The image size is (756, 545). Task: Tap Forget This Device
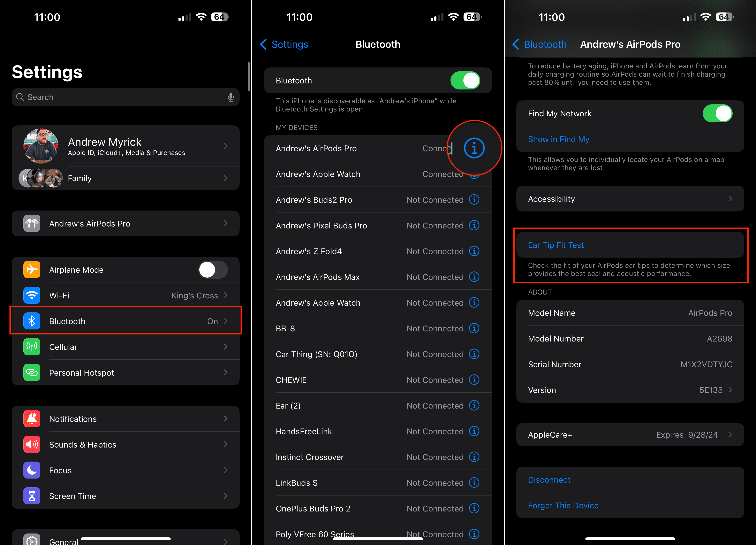(x=563, y=505)
